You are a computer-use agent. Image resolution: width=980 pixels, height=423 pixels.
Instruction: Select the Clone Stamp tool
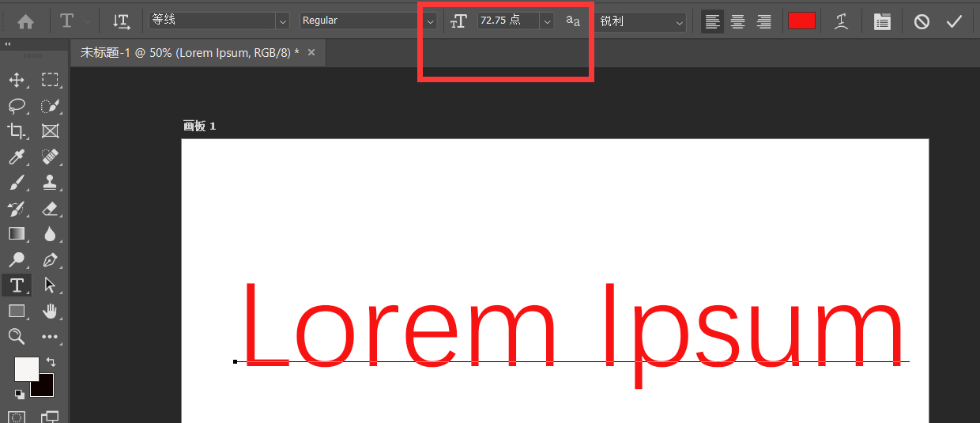[x=50, y=183]
